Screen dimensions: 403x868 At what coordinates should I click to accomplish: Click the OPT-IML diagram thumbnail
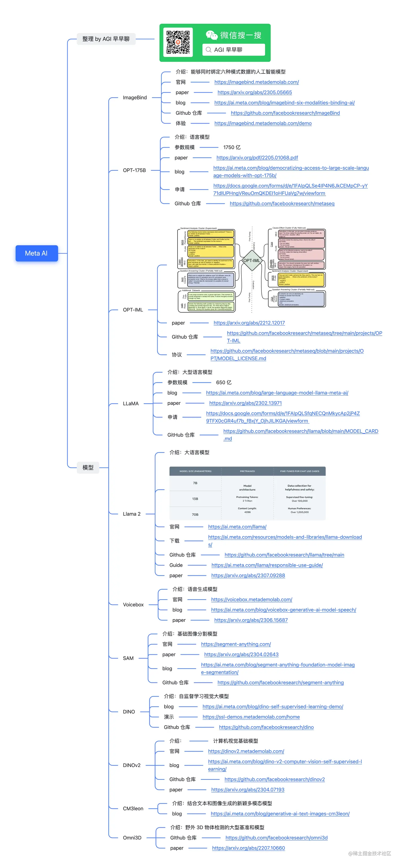pyautogui.click(x=252, y=270)
